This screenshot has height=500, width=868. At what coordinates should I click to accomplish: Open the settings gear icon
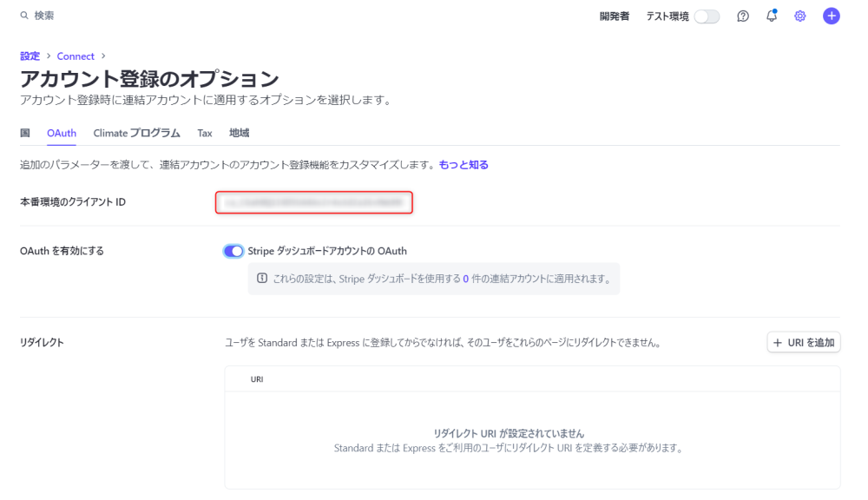800,16
